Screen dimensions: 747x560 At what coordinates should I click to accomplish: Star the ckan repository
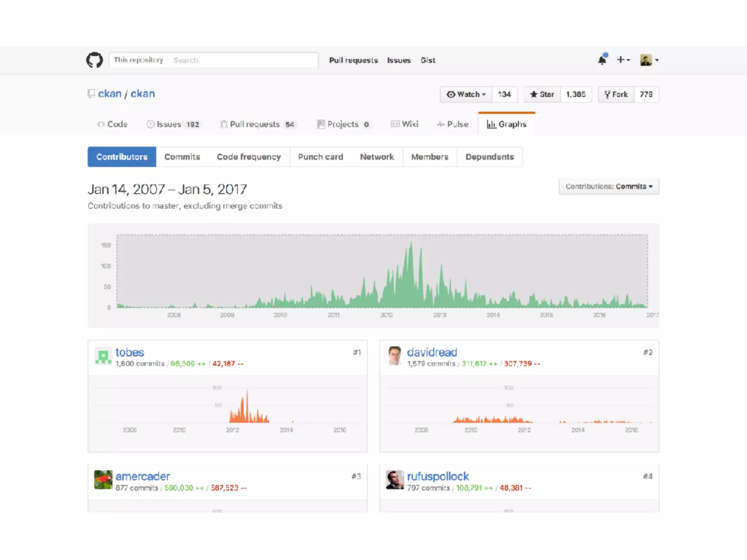tap(542, 94)
